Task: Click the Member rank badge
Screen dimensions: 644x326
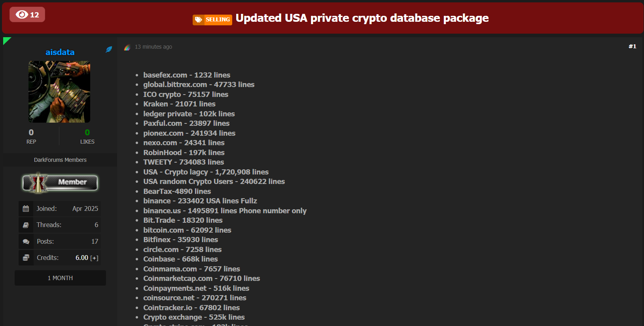Action: [60, 182]
